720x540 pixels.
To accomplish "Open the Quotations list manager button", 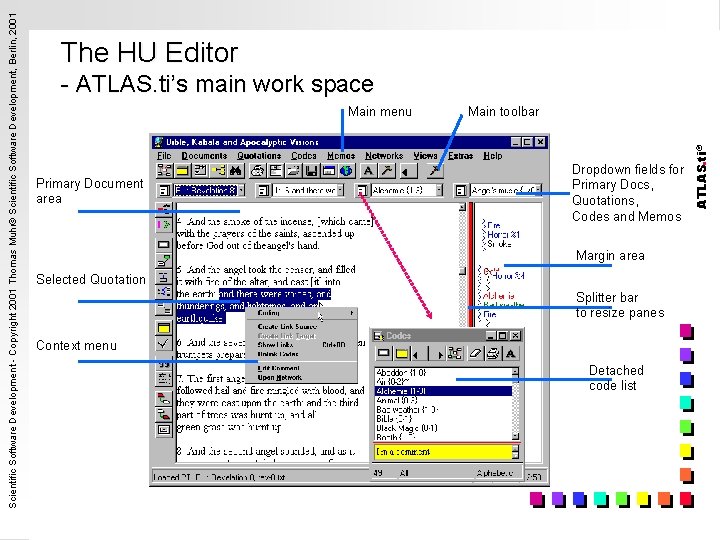I will pyautogui.click(x=263, y=190).
